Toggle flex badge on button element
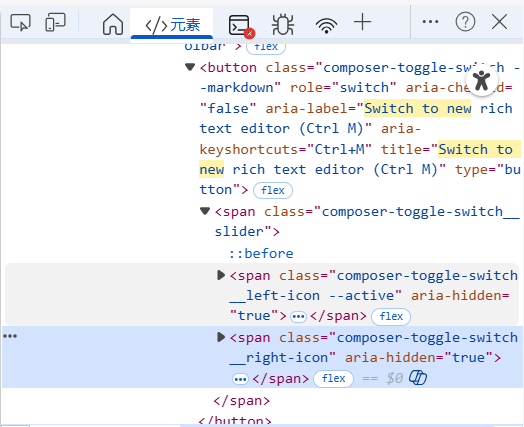This screenshot has width=524, height=427. click(x=273, y=190)
